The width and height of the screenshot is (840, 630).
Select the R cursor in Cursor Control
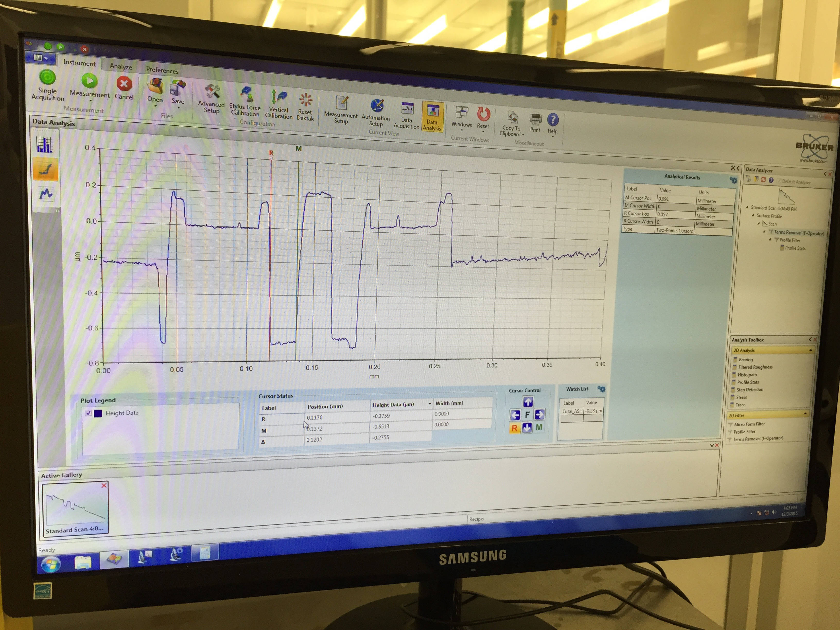[x=514, y=428]
